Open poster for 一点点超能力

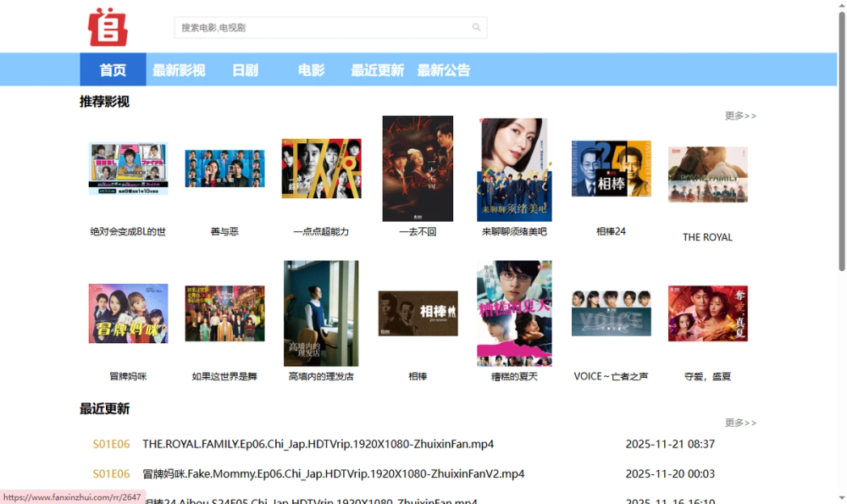pyautogui.click(x=321, y=169)
